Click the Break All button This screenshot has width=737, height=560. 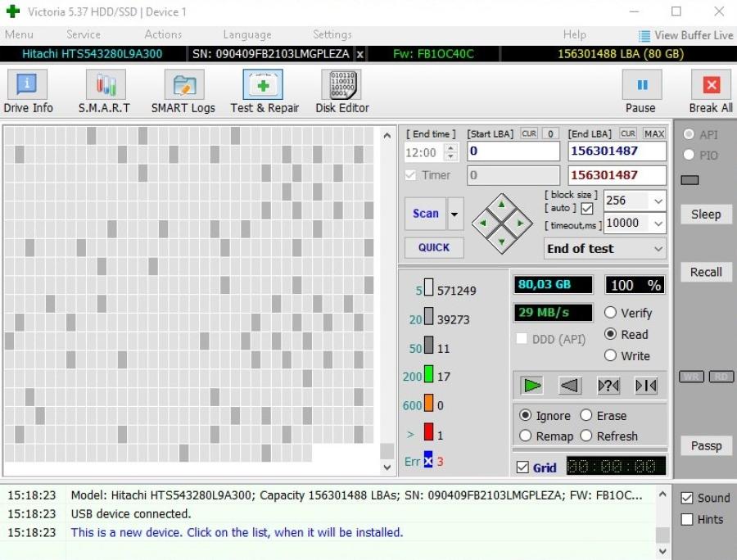710,91
